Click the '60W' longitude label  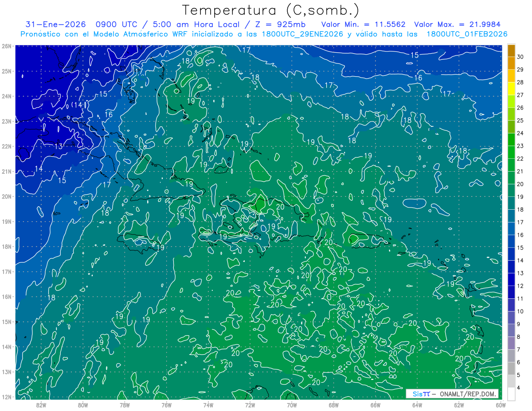(501, 405)
